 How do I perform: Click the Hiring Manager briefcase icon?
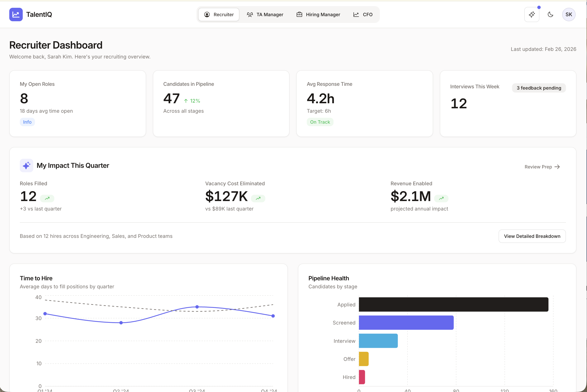[x=299, y=14]
